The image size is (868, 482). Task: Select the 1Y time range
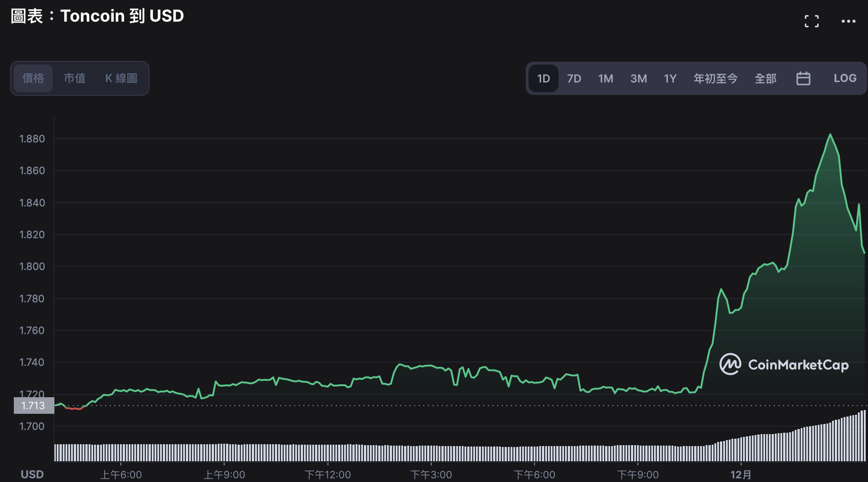point(670,78)
